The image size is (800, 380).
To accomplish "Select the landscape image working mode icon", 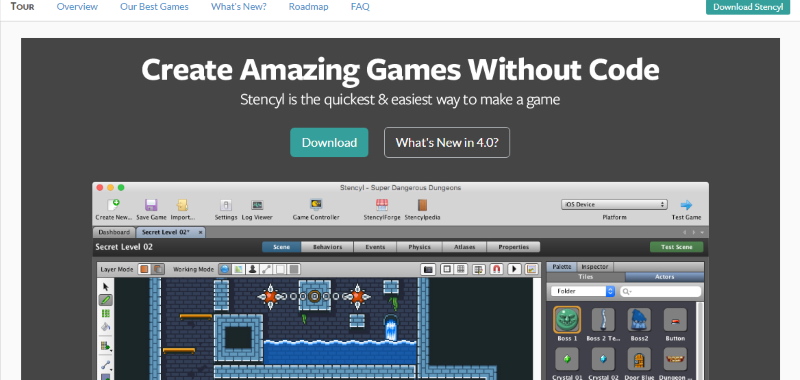I will tap(238, 269).
